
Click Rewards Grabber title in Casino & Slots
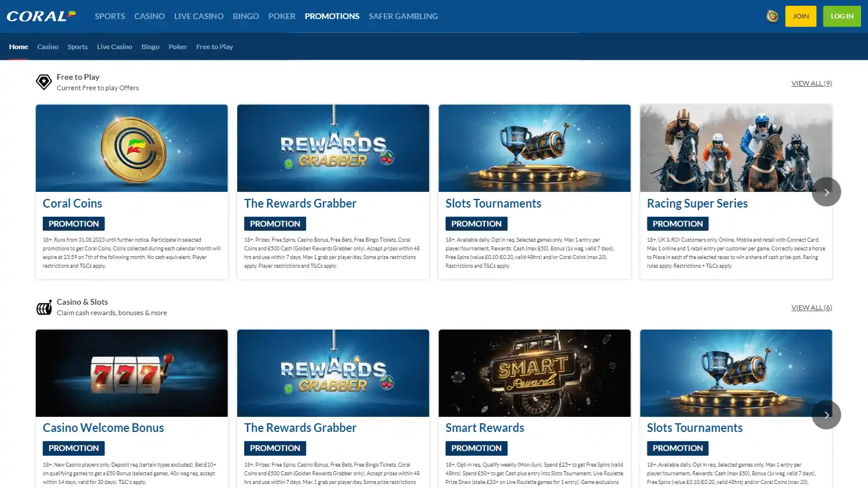tap(300, 428)
